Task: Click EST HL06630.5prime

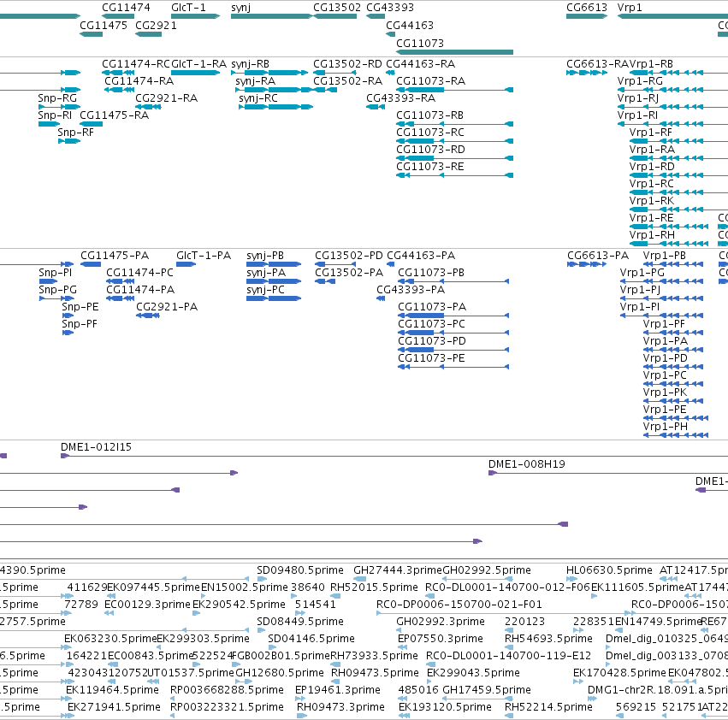Action: click(609, 571)
